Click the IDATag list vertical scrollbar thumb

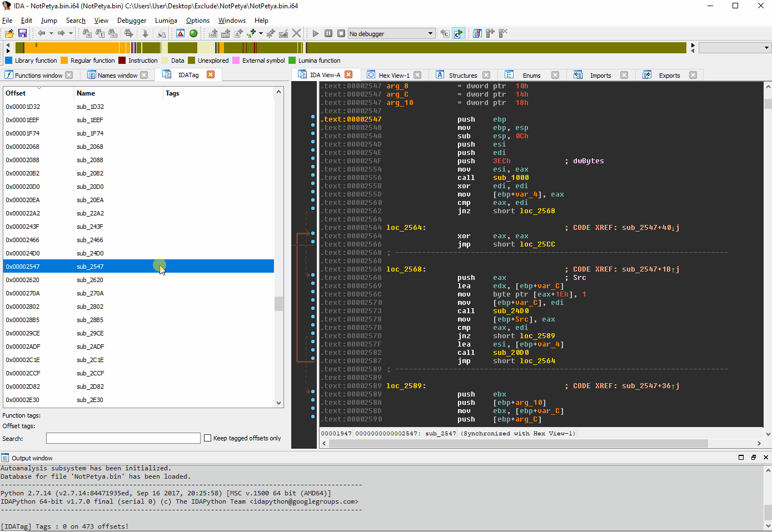click(x=279, y=303)
